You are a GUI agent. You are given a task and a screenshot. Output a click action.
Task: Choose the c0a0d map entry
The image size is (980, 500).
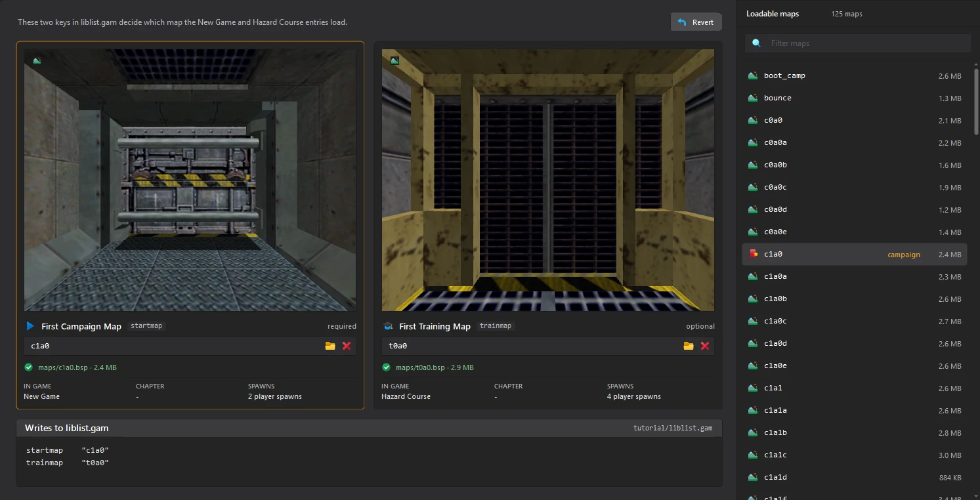pyautogui.click(x=854, y=210)
